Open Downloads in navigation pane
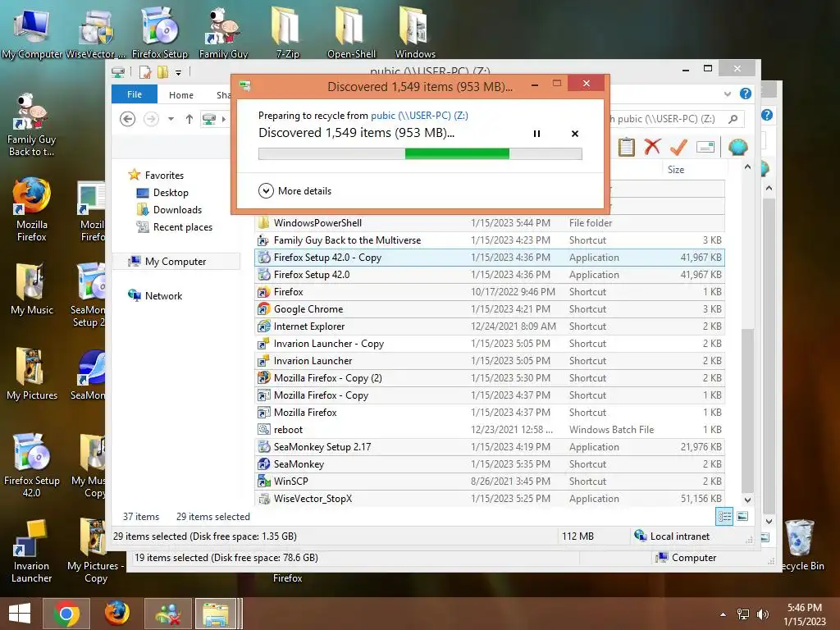 tap(177, 209)
